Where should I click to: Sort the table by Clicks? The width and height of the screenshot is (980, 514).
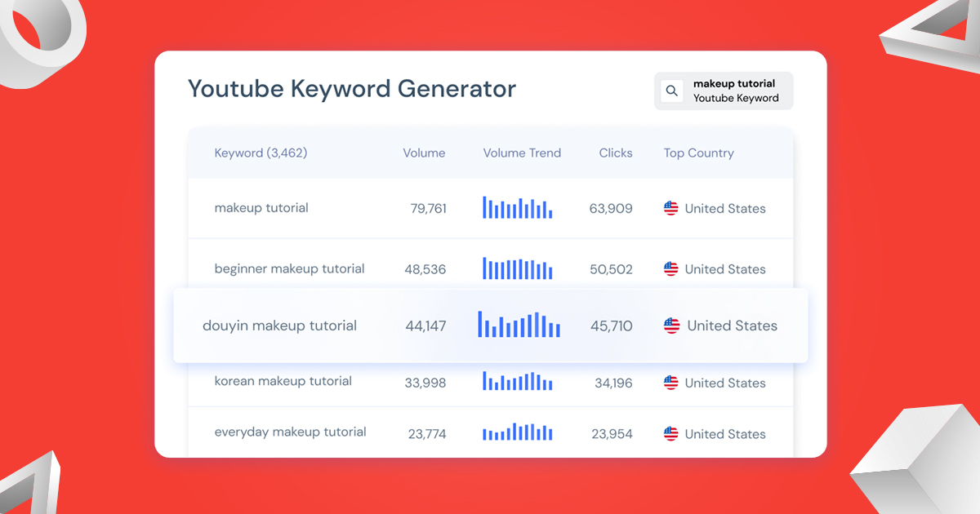[616, 153]
